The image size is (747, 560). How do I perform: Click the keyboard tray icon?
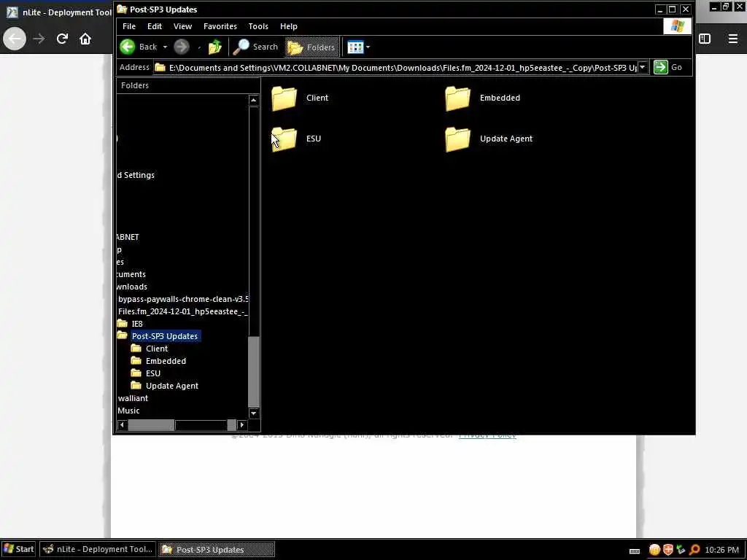point(635,551)
